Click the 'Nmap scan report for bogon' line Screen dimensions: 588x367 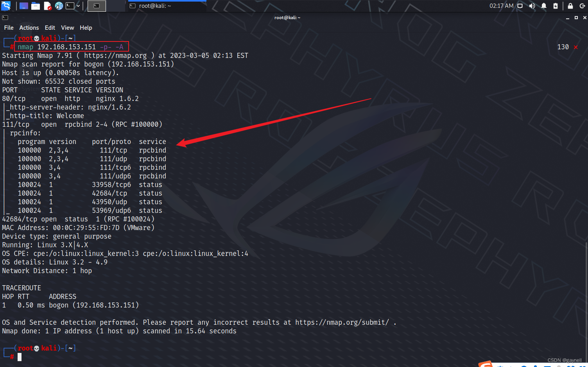point(88,64)
